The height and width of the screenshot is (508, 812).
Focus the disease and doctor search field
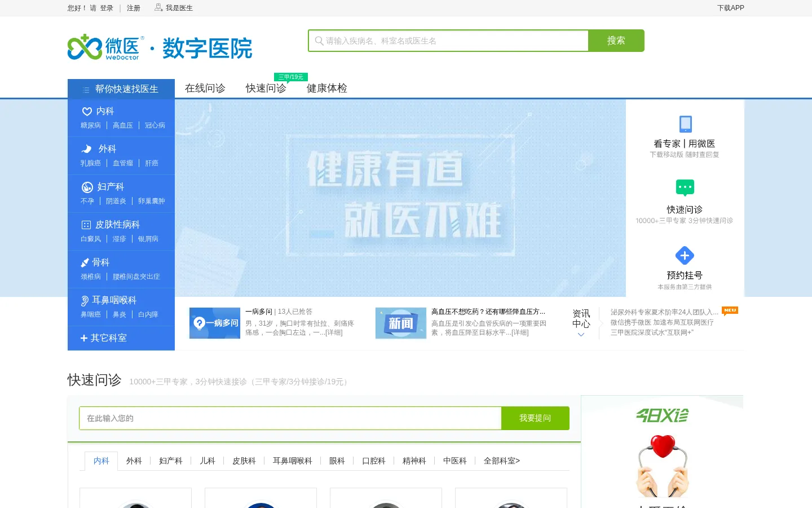(448, 41)
